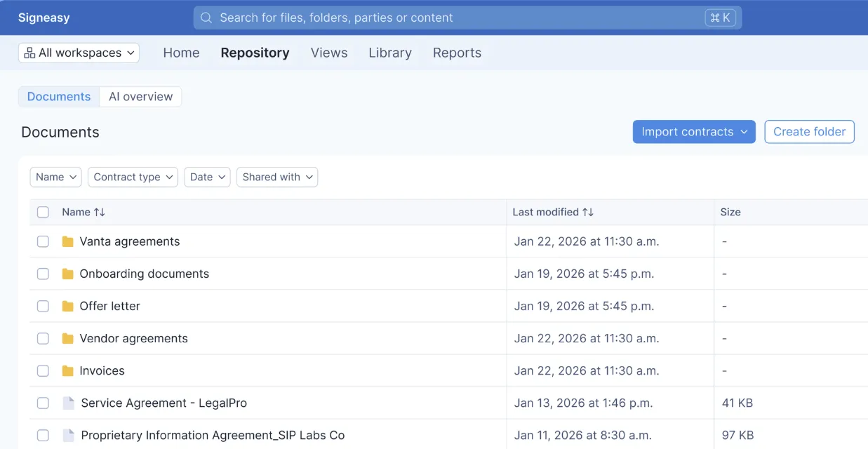Screen dimensions: 868x449
Task: Click the workspaces grid icon
Action: [x=29, y=53]
